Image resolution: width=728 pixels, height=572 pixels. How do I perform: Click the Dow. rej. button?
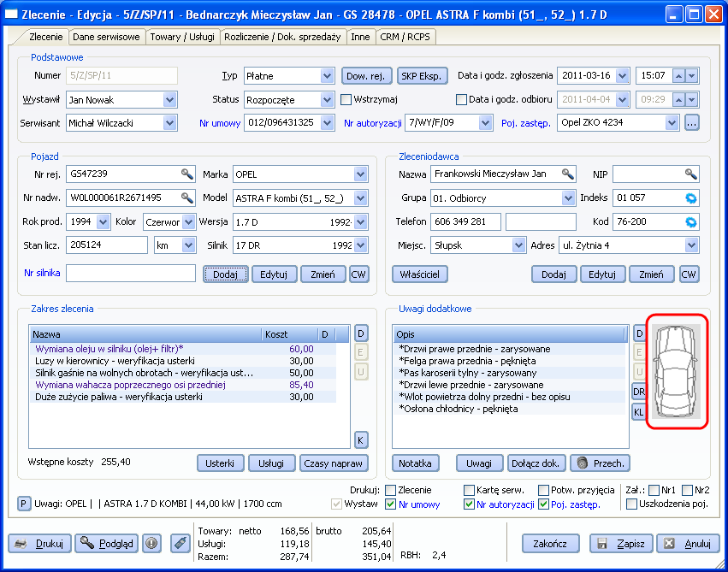366,76
